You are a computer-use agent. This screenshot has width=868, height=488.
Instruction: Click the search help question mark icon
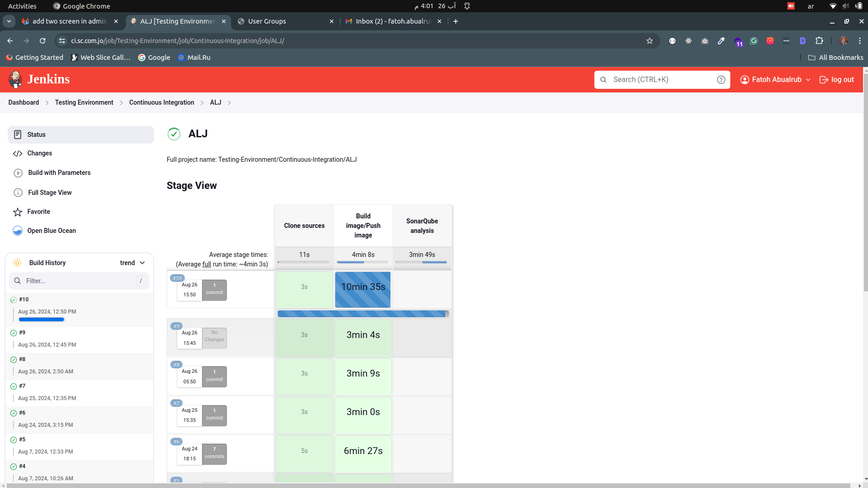click(x=721, y=80)
